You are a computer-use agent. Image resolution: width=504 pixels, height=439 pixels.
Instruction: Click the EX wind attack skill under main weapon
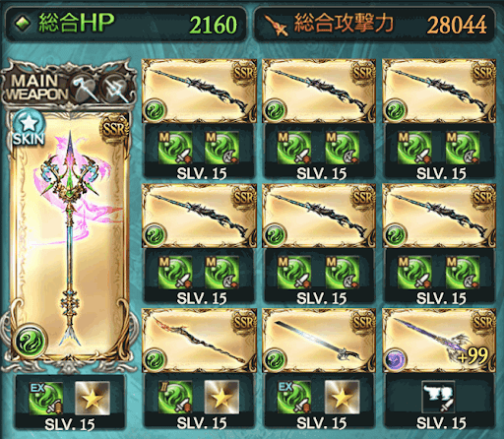coord(46,399)
